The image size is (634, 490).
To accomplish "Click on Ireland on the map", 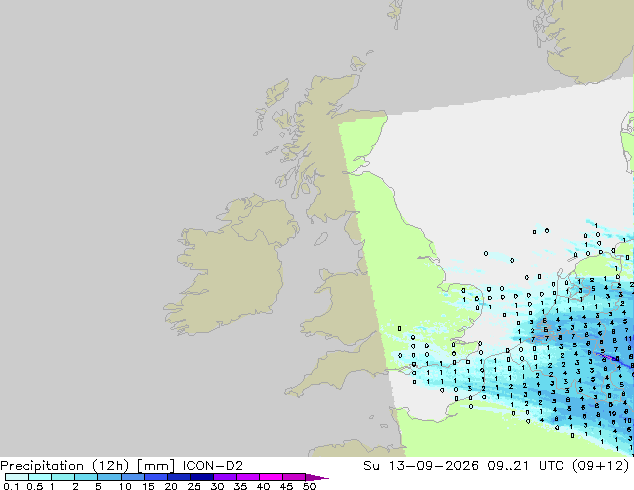I will [x=226, y=279].
